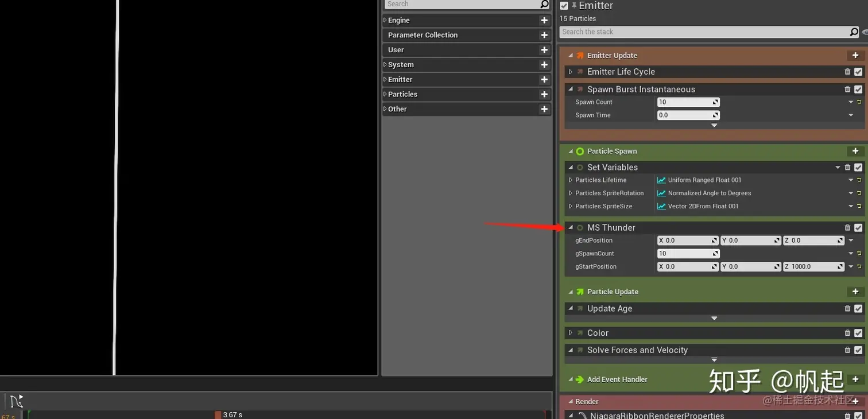Click the Add Event Handler label
This screenshot has height=419, width=868.
pos(617,379)
